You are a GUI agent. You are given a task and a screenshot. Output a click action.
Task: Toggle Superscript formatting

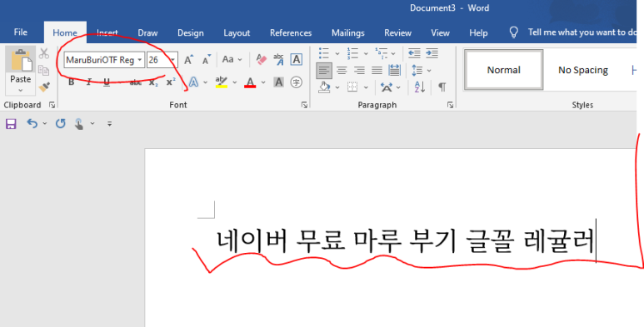point(171,82)
